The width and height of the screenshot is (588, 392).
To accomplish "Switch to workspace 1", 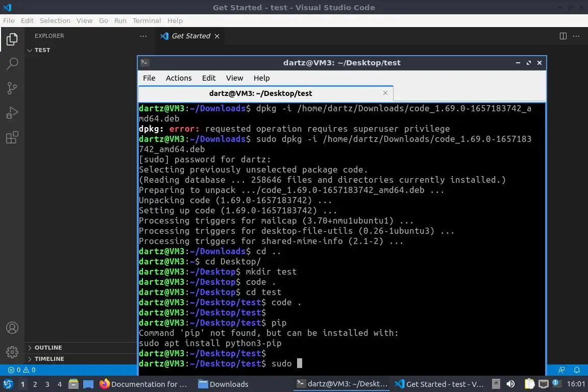I will [22, 384].
